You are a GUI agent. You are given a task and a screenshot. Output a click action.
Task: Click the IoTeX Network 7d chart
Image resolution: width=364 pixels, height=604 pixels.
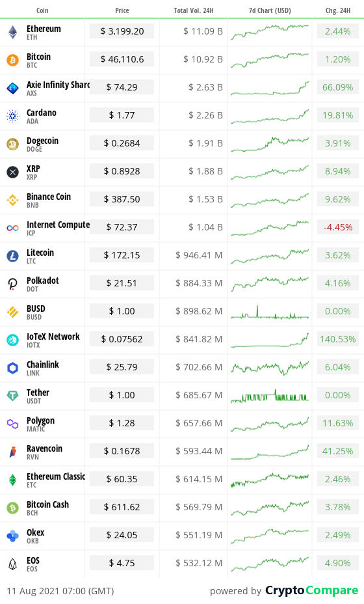coord(270,340)
